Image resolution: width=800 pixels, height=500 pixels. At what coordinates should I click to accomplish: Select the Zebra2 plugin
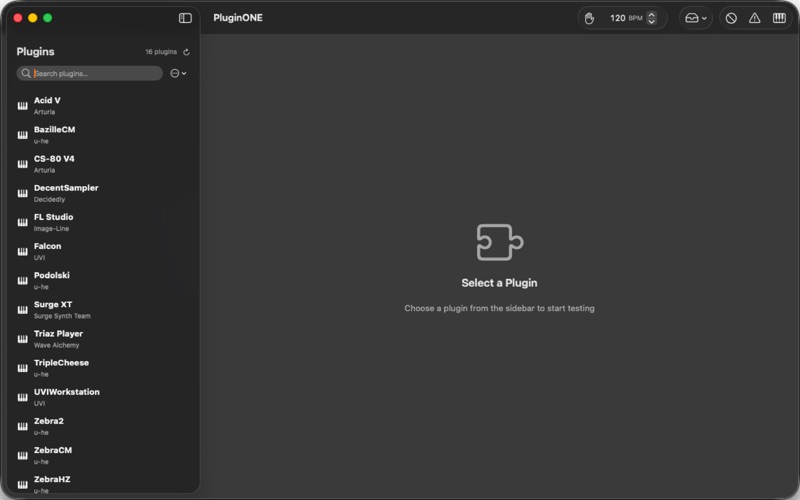102,426
